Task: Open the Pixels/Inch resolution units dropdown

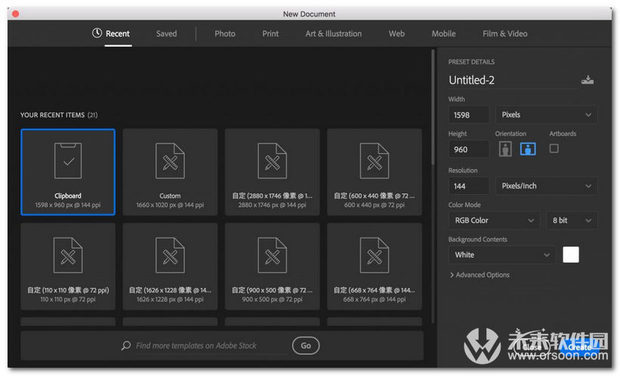Action: (546, 186)
